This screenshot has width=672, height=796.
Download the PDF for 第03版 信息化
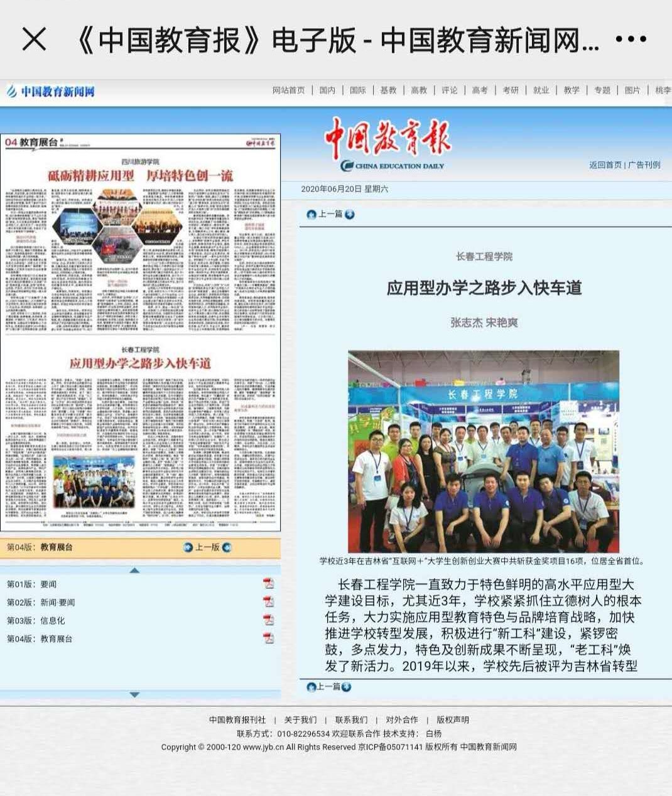tap(269, 620)
